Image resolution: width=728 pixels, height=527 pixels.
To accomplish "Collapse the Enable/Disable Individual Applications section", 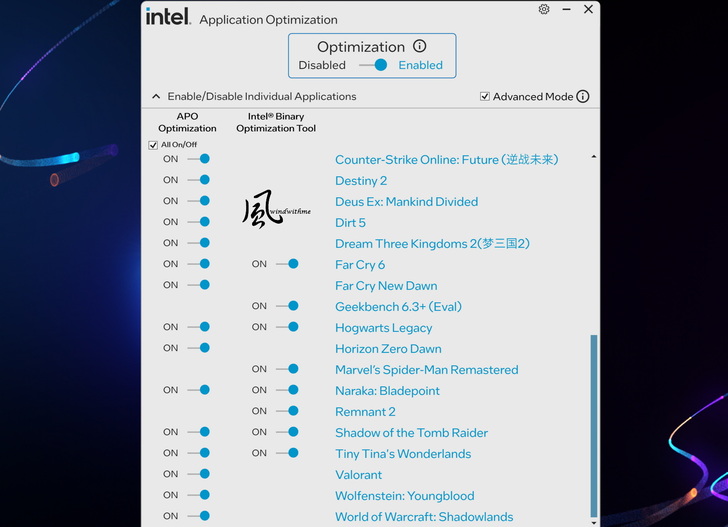I will point(156,97).
